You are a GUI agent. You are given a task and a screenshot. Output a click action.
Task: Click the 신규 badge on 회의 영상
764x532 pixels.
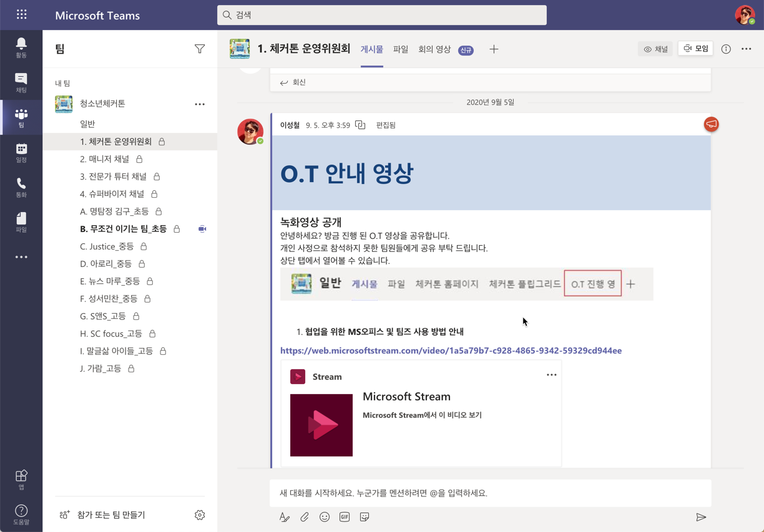(x=466, y=50)
